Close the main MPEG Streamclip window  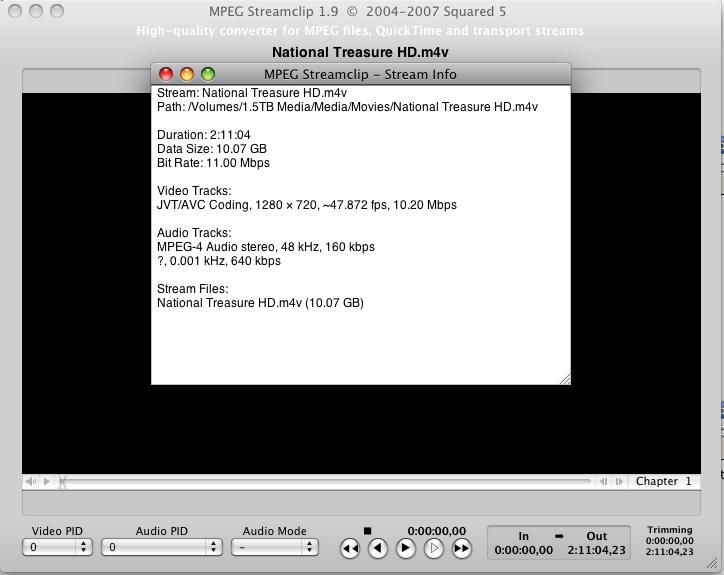[x=15, y=11]
